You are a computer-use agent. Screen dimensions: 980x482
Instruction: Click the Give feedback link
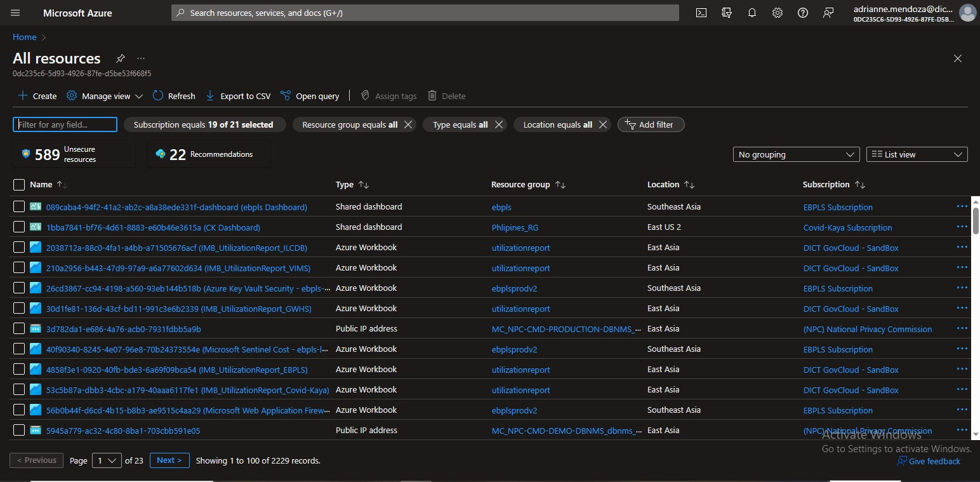tap(929, 462)
